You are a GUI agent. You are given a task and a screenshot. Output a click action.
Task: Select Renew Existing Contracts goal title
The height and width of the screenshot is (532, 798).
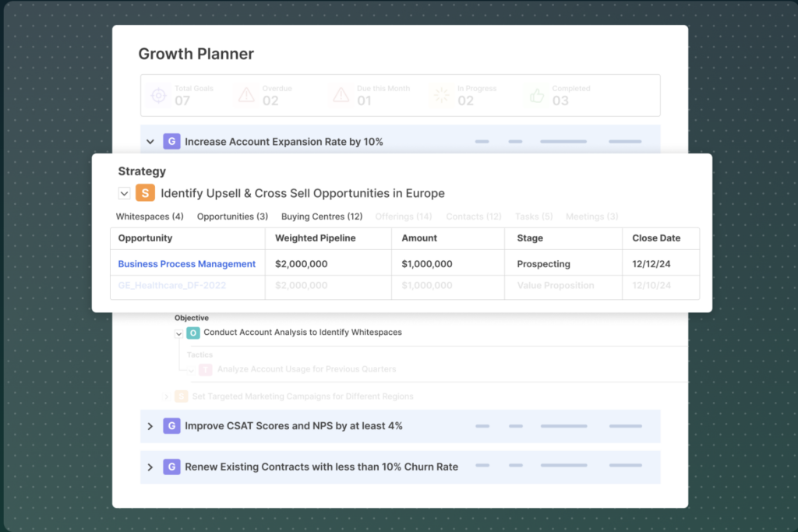[x=321, y=467]
